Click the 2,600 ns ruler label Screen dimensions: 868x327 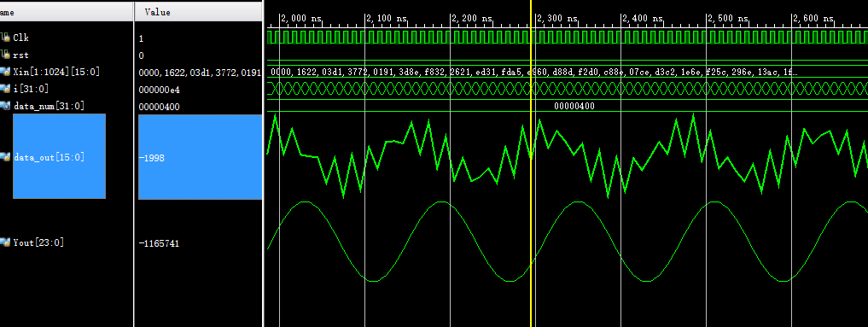[813, 18]
